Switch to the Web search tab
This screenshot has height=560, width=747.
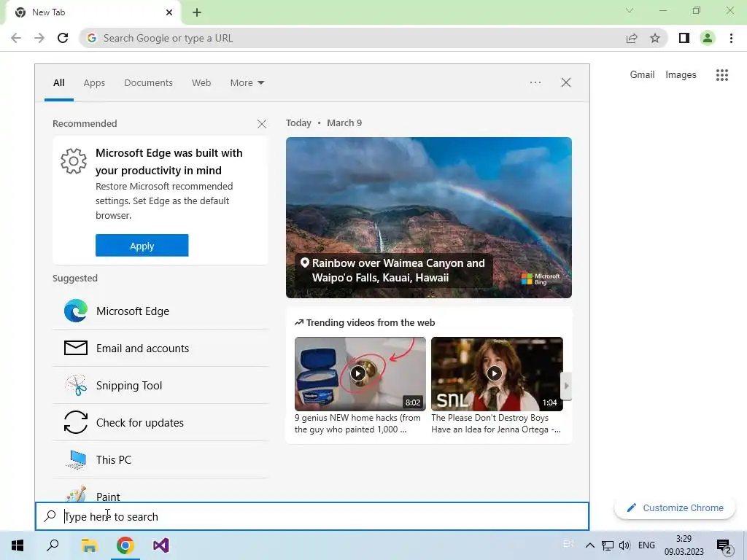[x=201, y=83]
